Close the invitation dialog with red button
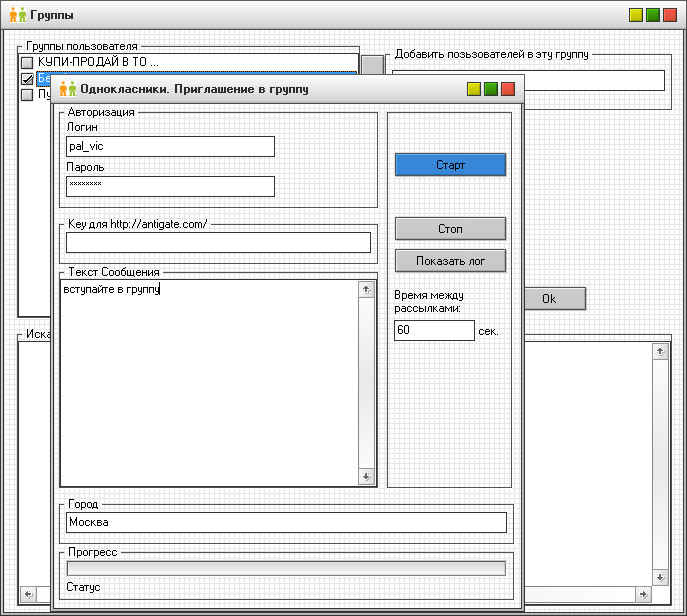 [507, 89]
